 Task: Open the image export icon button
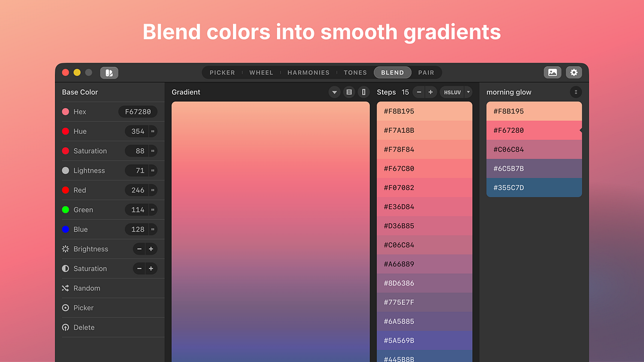552,72
